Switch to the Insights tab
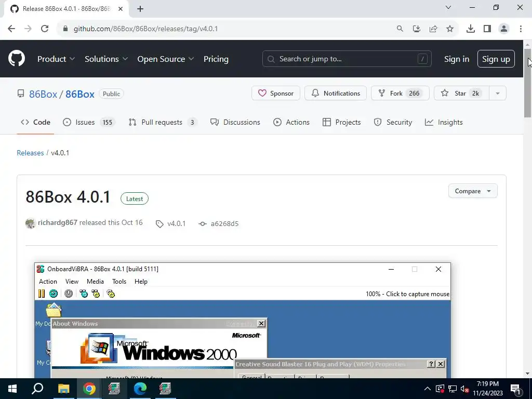Screen dimensions: 532x399 point(444,122)
